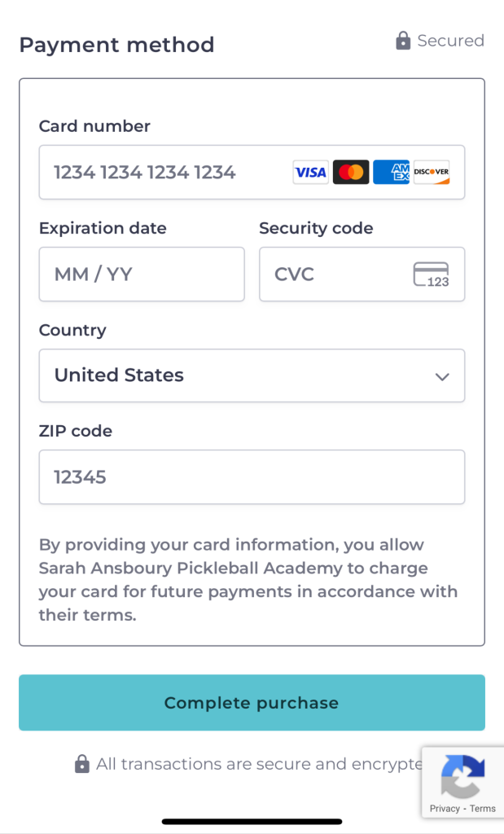
Task: Click the Mastercard logo icon
Action: (x=351, y=172)
